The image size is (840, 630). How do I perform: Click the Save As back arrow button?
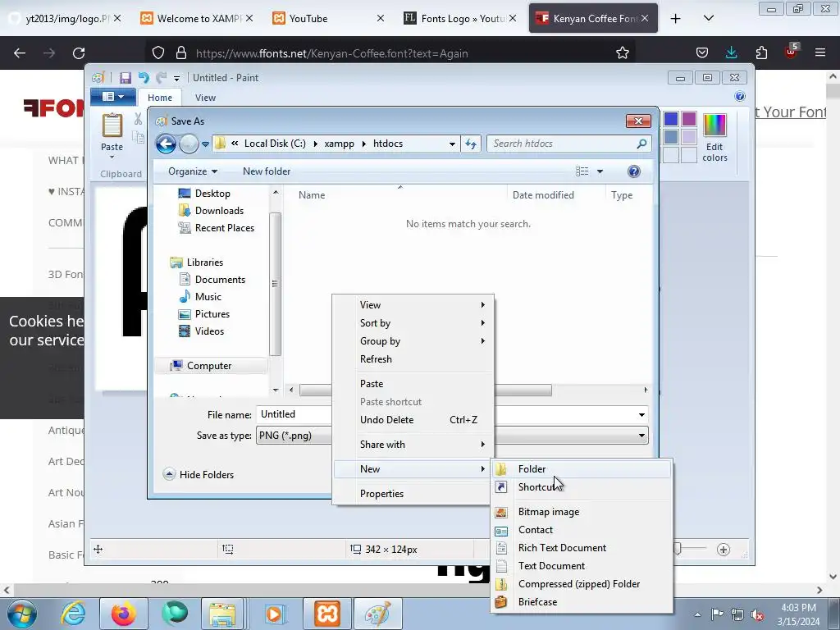pos(166,144)
